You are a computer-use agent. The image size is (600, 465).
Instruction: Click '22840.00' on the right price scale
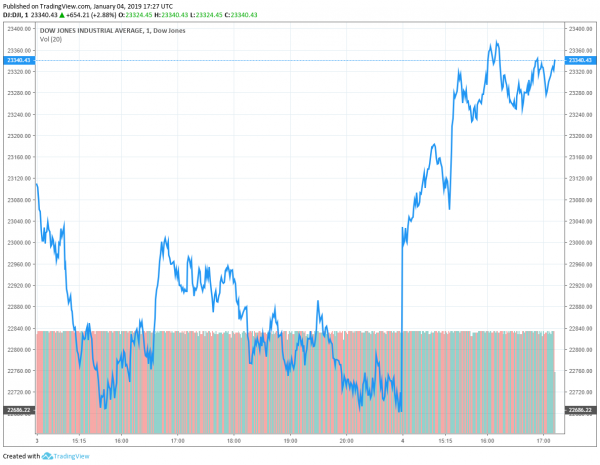click(580, 328)
